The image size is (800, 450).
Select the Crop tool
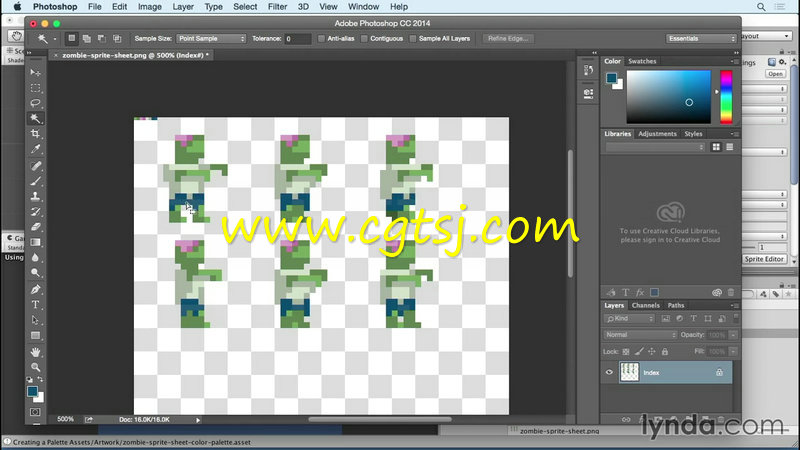pos(35,134)
